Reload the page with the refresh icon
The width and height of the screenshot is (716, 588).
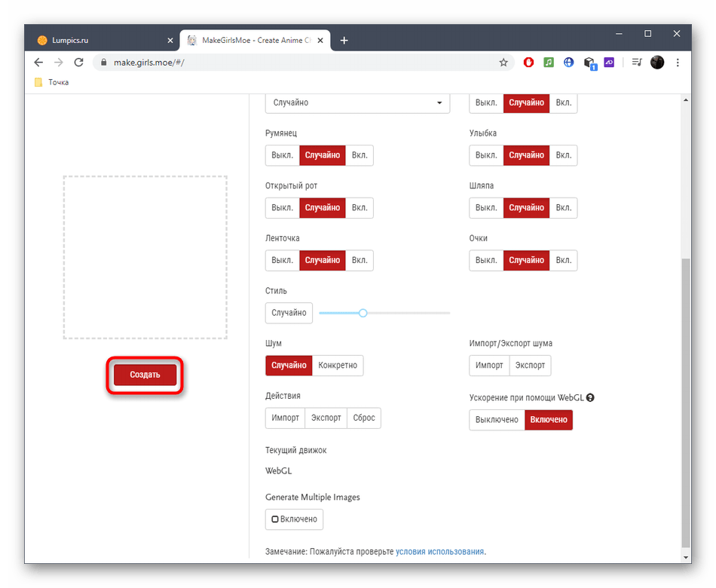79,63
